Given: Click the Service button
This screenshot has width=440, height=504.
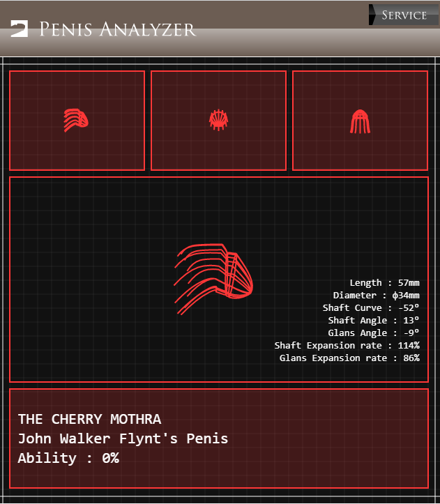Looking at the screenshot, I should (404, 15).
